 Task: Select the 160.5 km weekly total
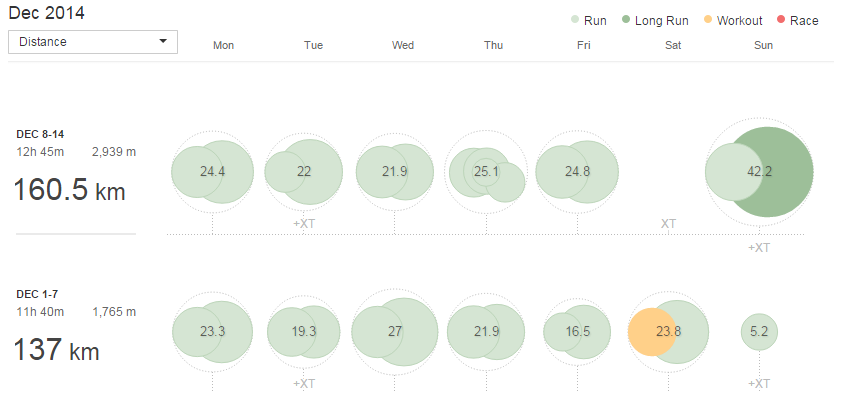coord(69,191)
